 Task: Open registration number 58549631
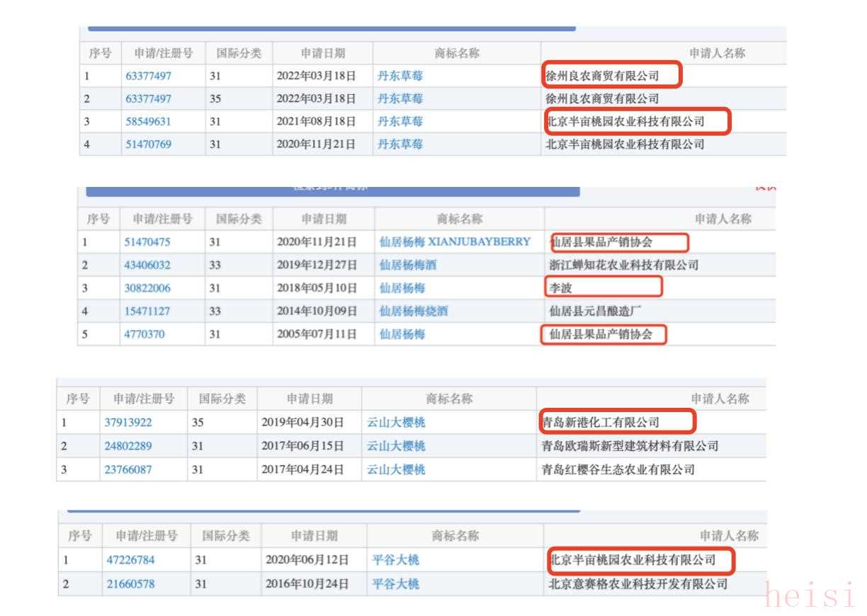coord(148,121)
